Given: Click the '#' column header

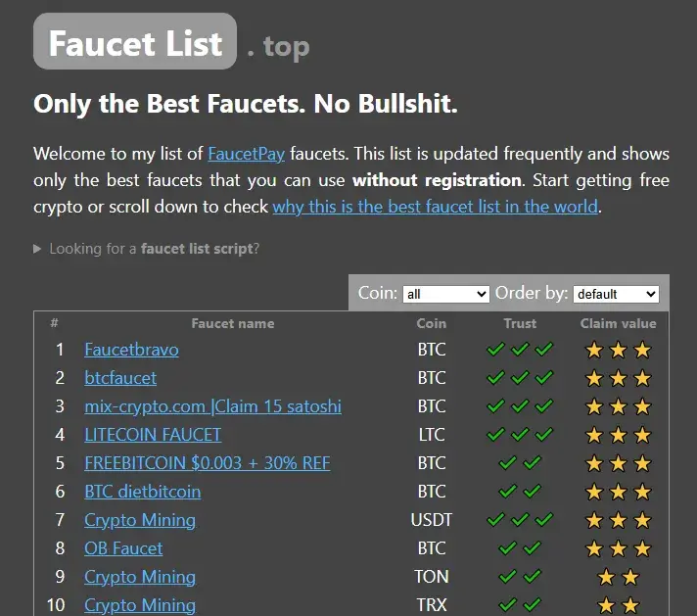Looking at the screenshot, I should (54, 323).
